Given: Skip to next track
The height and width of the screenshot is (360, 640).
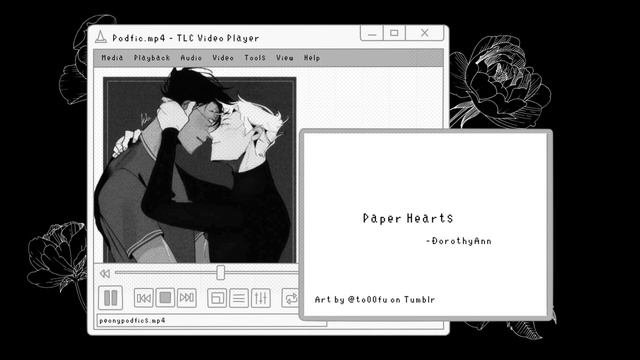Looking at the screenshot, I should click(x=187, y=298).
